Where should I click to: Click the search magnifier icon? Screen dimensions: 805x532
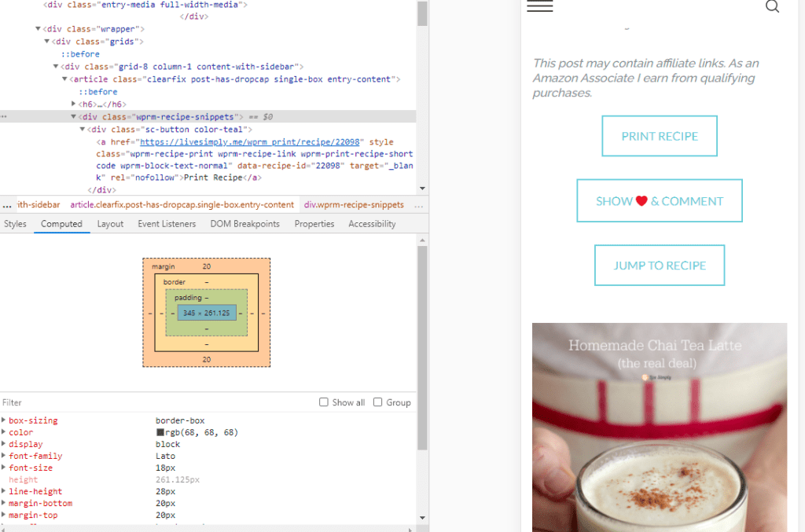[x=772, y=7]
